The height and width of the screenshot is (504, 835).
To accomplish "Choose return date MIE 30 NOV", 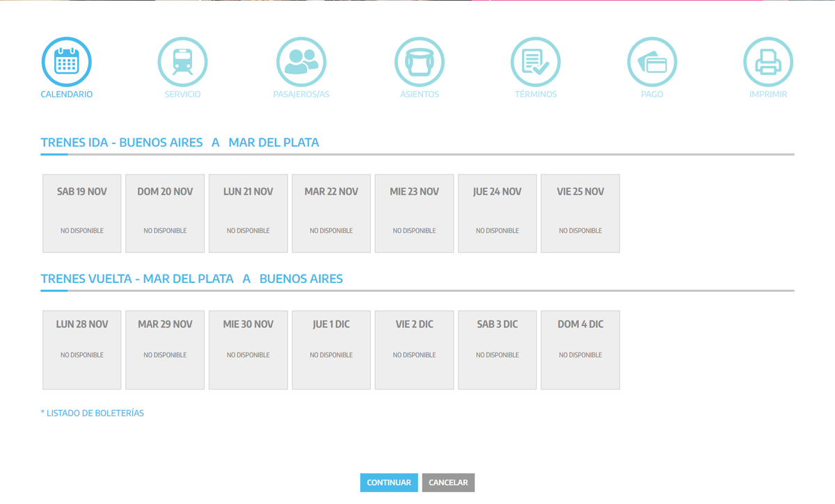I will 248,350.
